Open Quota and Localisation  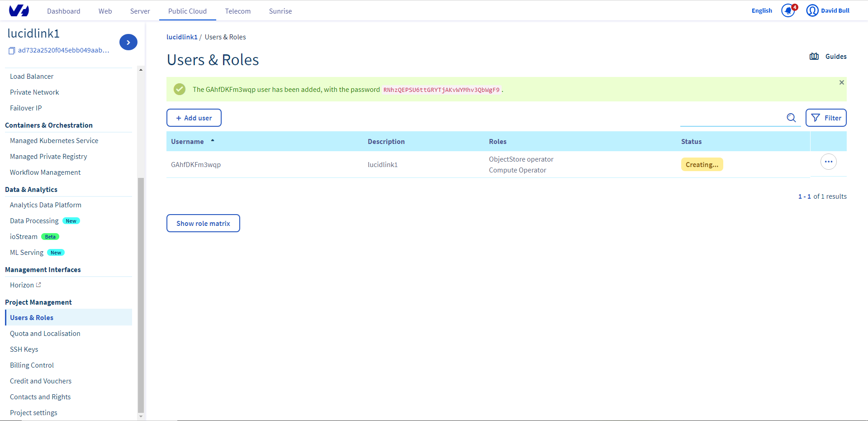click(45, 334)
